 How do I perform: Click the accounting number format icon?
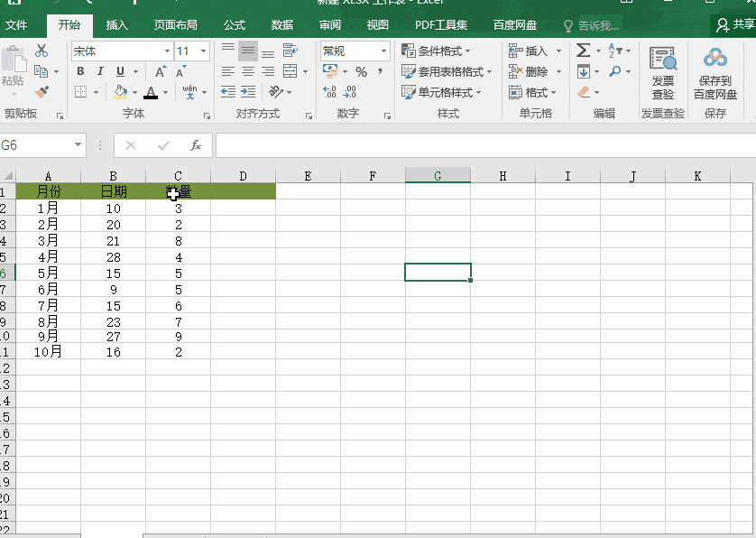(x=330, y=71)
